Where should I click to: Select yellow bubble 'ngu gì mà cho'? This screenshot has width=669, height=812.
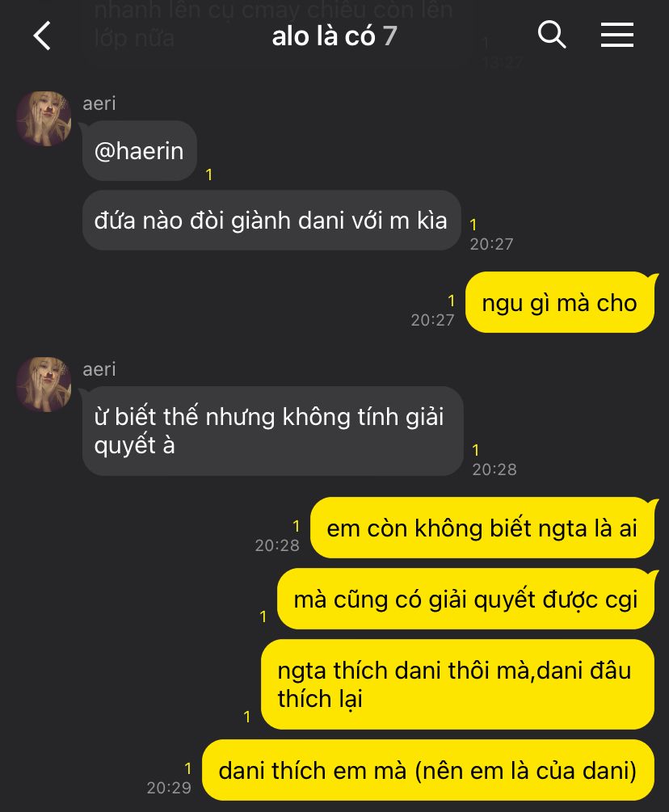point(560,302)
